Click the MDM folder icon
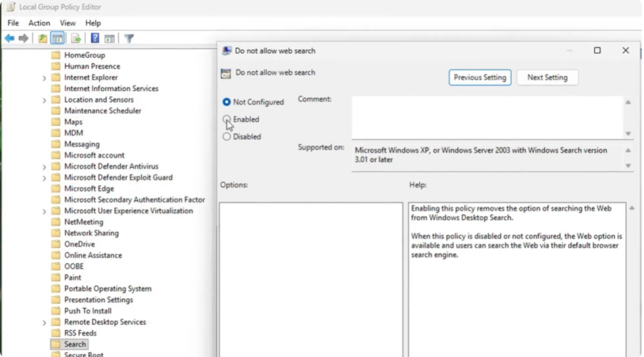Screen dimensions: 644x357 click(56, 133)
